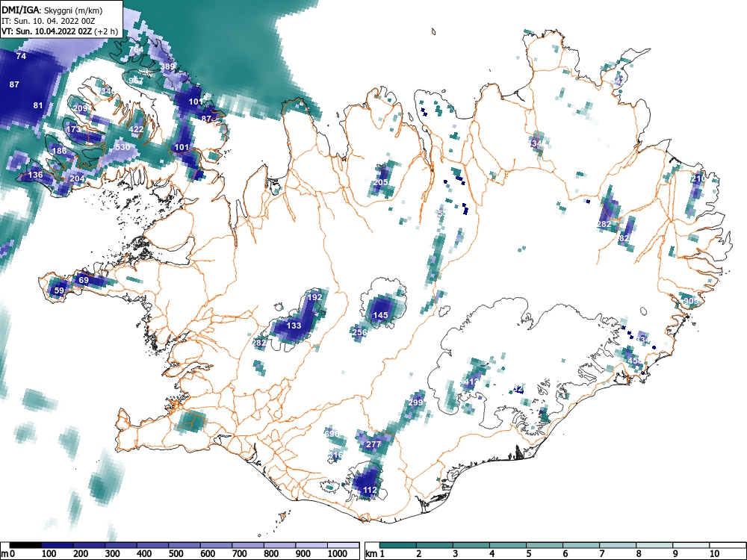Click the '700' metre legend label
This screenshot has width=747, height=560.
(240, 554)
